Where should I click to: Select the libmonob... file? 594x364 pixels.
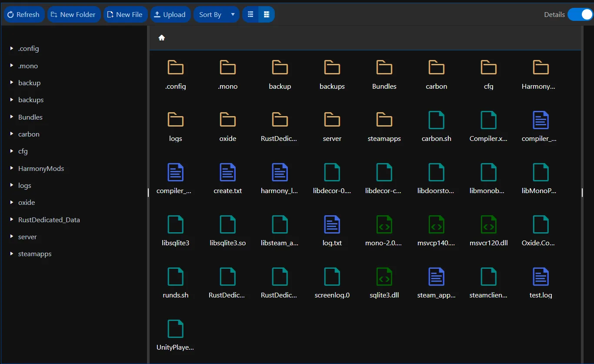click(x=489, y=172)
